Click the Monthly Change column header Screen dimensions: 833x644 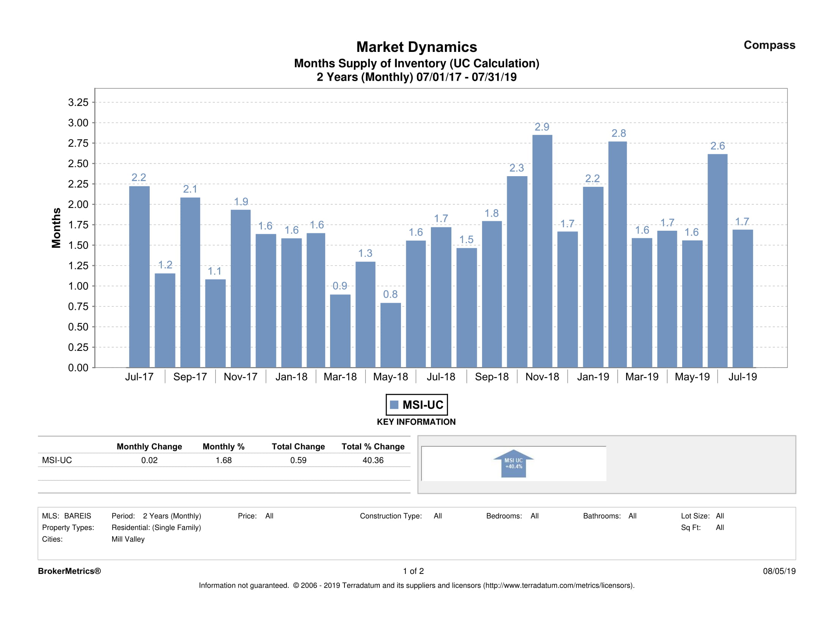149,447
